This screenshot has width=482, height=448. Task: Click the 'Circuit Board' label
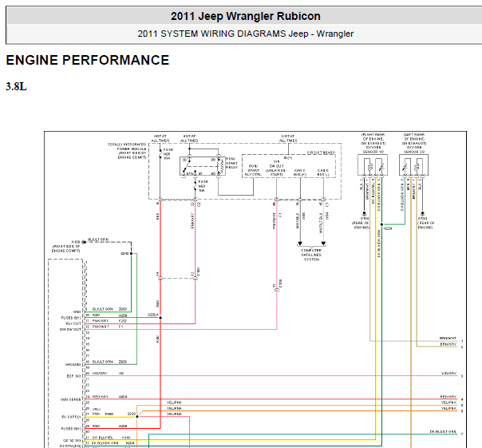321,153
